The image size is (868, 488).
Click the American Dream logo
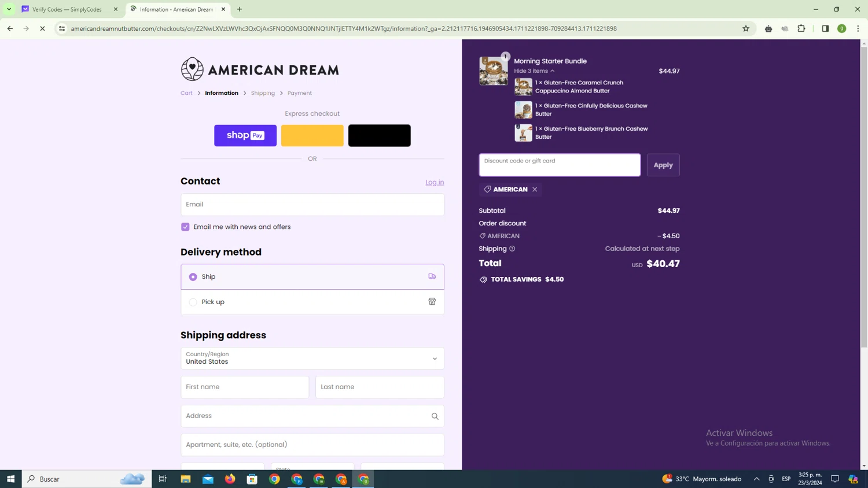[x=260, y=69]
